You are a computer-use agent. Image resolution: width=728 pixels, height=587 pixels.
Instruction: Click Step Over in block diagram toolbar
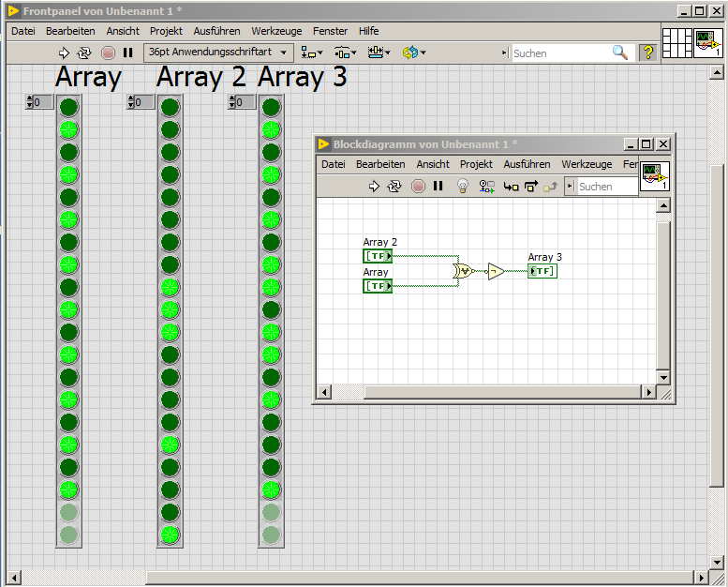(x=531, y=187)
